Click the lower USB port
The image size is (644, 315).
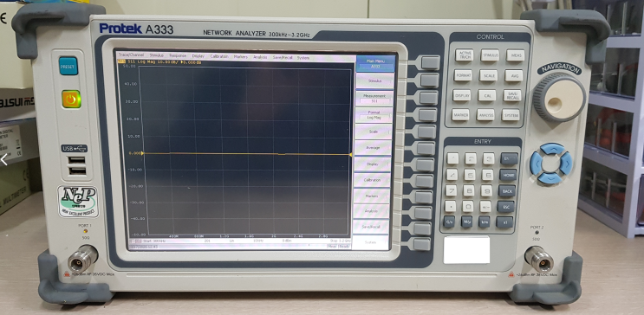point(77,170)
